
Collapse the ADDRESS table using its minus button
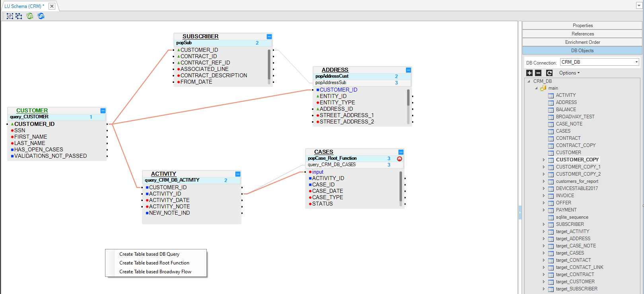[x=409, y=70]
